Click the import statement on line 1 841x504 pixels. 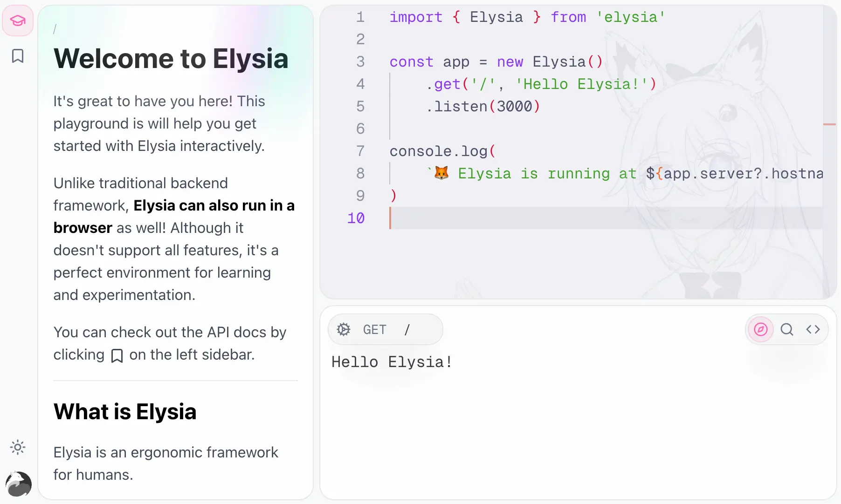coord(527,17)
